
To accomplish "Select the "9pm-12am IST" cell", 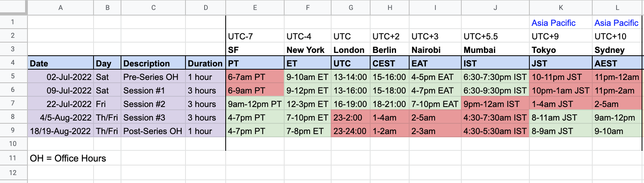I will (x=495, y=104).
